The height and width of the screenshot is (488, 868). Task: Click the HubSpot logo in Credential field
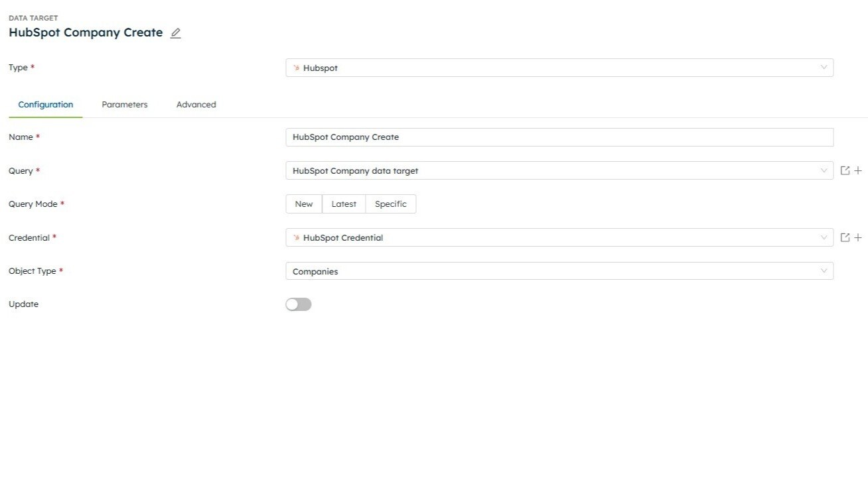coord(297,237)
